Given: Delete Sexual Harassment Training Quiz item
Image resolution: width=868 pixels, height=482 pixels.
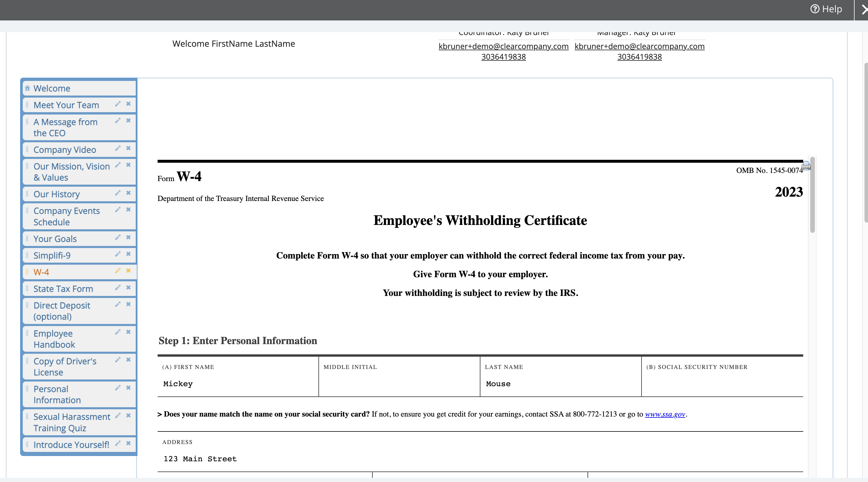Looking at the screenshot, I should coord(128,416).
